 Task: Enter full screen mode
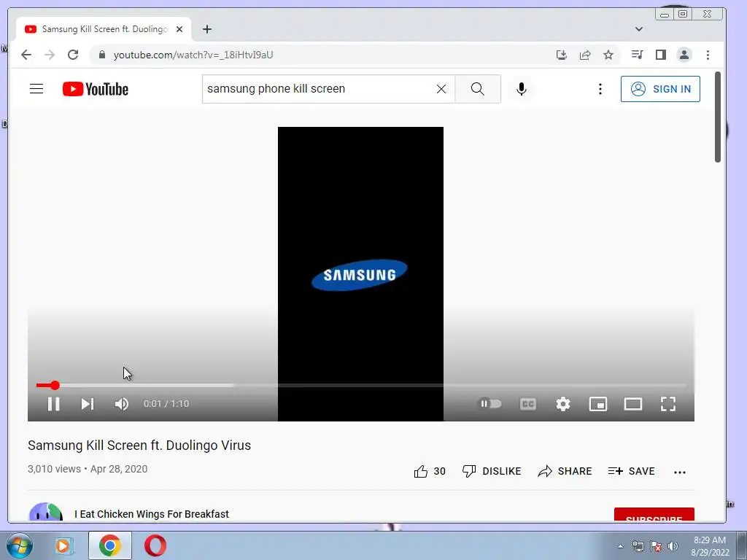point(668,404)
